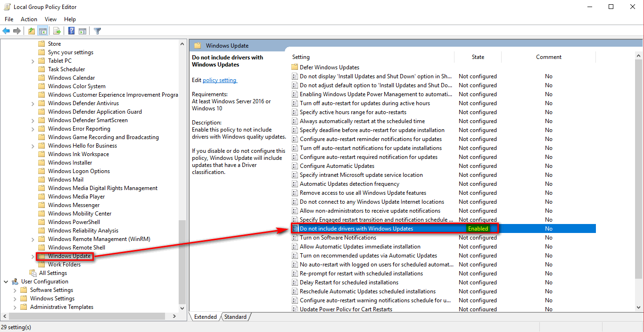Click the Windows Mail folder icon
The width and height of the screenshot is (644, 332).
coord(41,180)
